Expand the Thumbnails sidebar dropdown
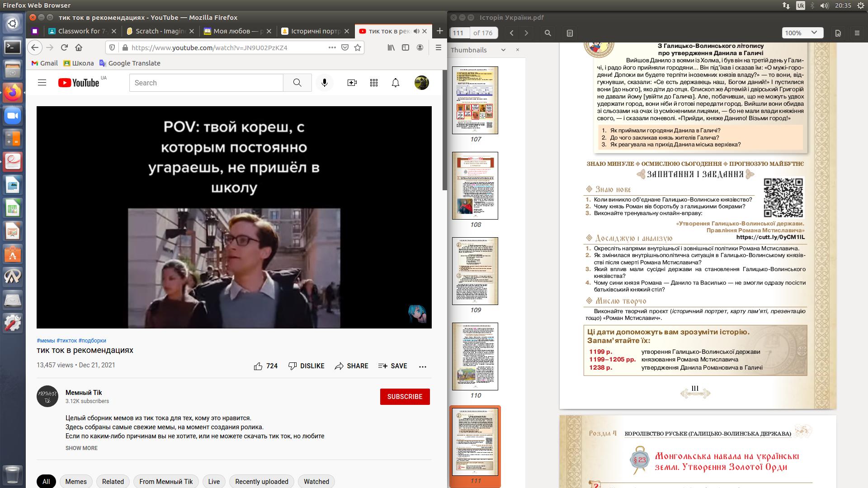The height and width of the screenshot is (488, 868). click(x=503, y=50)
